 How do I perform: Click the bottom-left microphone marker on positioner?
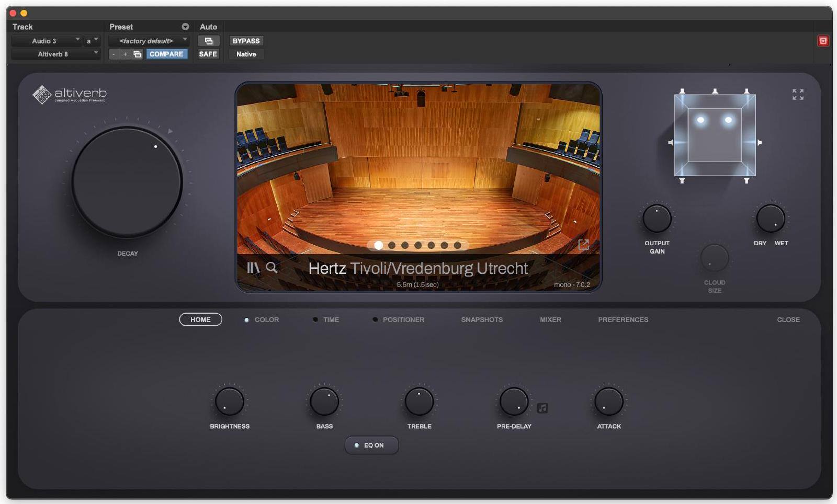(x=682, y=180)
